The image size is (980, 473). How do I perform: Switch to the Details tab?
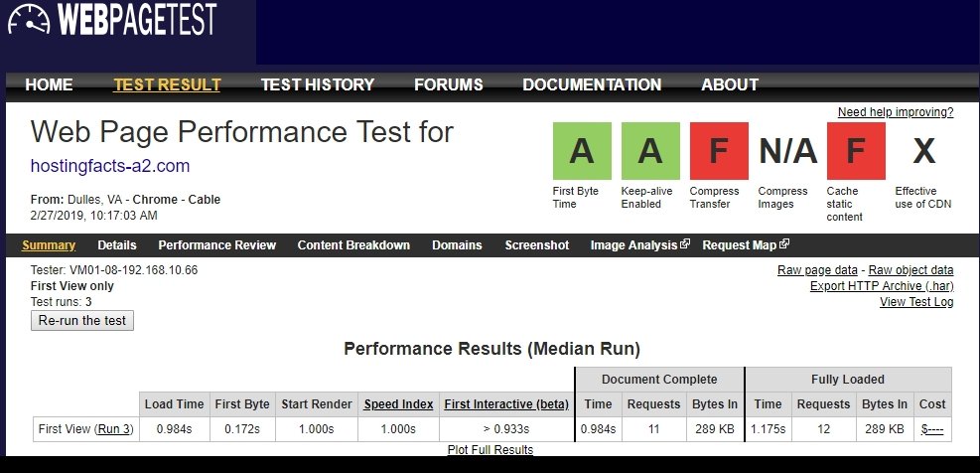117,245
